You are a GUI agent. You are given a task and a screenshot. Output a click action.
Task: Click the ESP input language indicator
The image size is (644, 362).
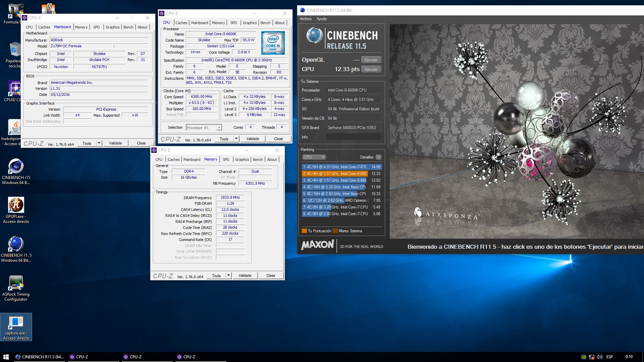(609, 357)
